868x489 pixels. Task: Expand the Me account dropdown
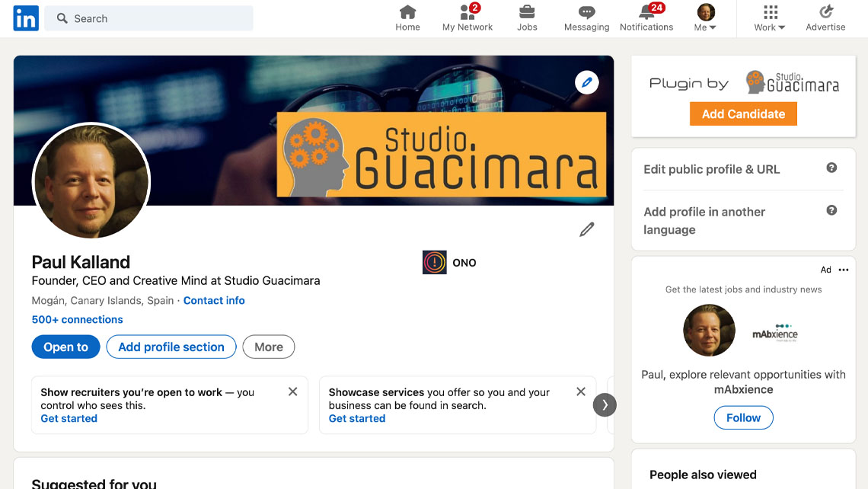705,18
